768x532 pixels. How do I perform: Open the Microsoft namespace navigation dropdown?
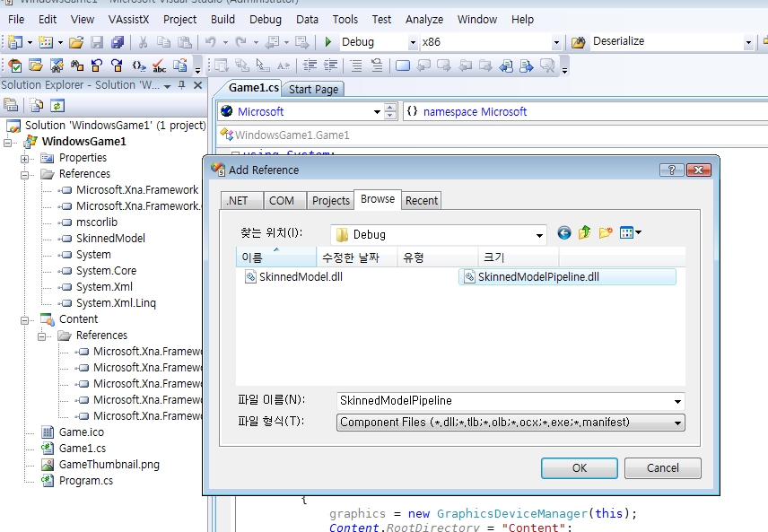pyautogui.click(x=377, y=111)
